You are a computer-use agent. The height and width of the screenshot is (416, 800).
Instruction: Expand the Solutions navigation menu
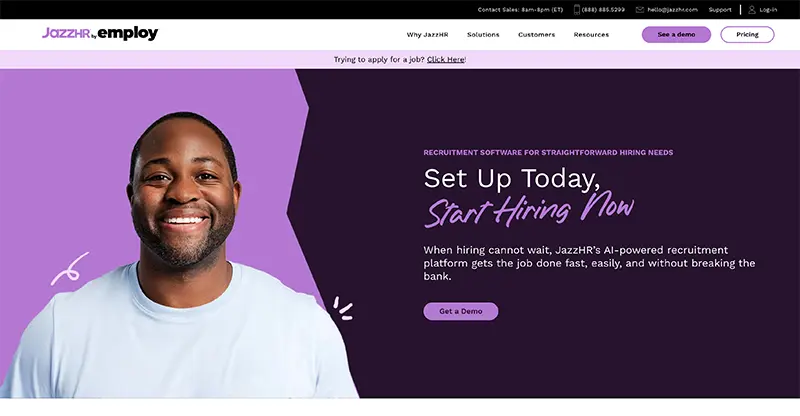coord(483,35)
